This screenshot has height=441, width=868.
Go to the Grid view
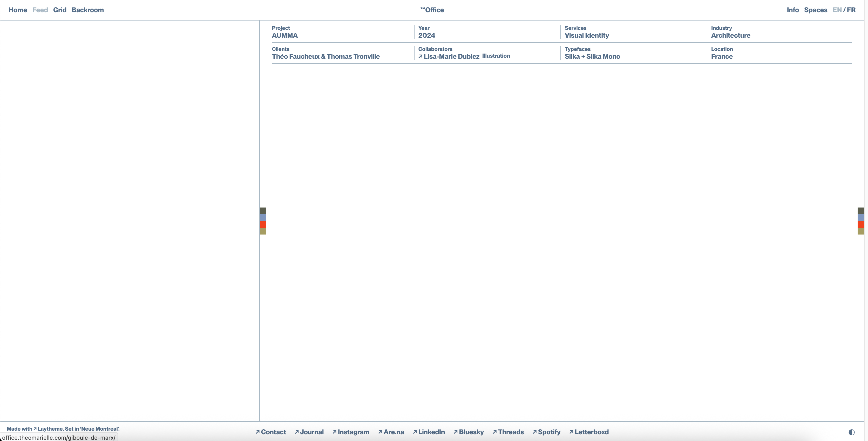[x=60, y=10]
